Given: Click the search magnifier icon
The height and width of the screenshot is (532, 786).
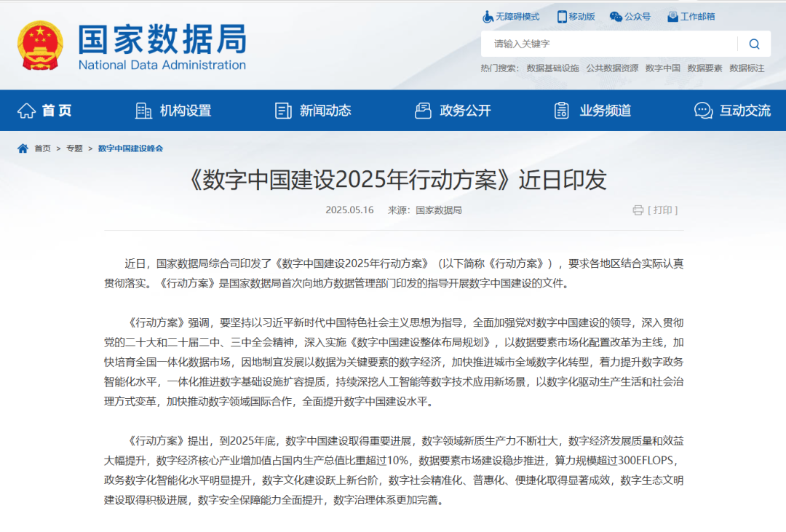Looking at the screenshot, I should (x=754, y=44).
